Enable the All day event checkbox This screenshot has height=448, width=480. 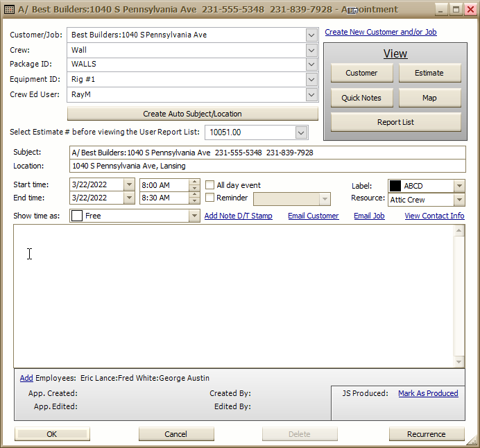coord(209,185)
